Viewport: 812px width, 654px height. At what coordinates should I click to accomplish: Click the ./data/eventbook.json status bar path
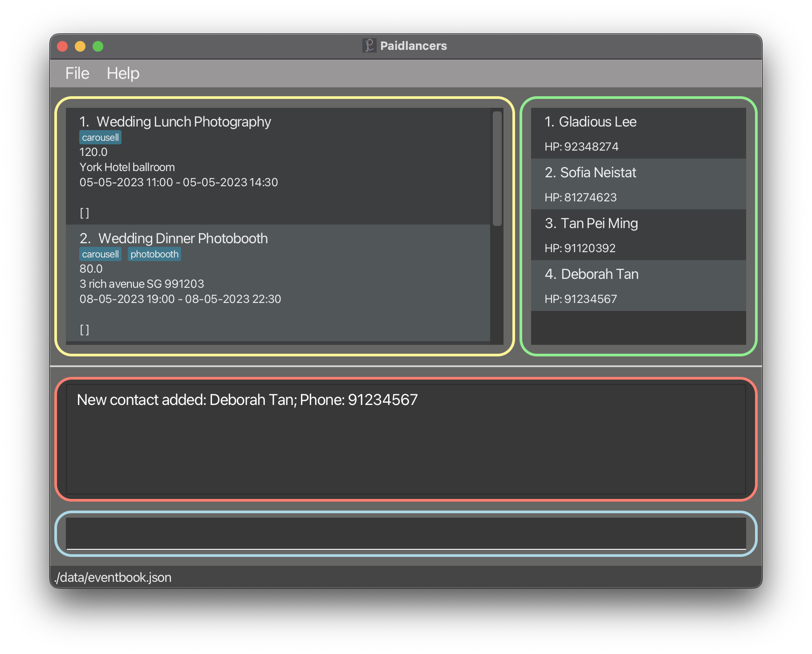[113, 577]
